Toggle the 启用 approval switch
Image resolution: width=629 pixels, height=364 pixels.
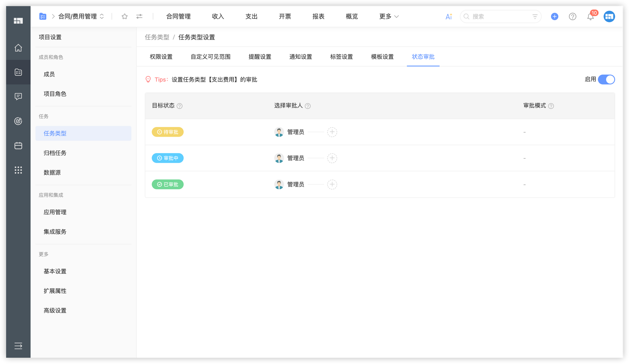(606, 80)
